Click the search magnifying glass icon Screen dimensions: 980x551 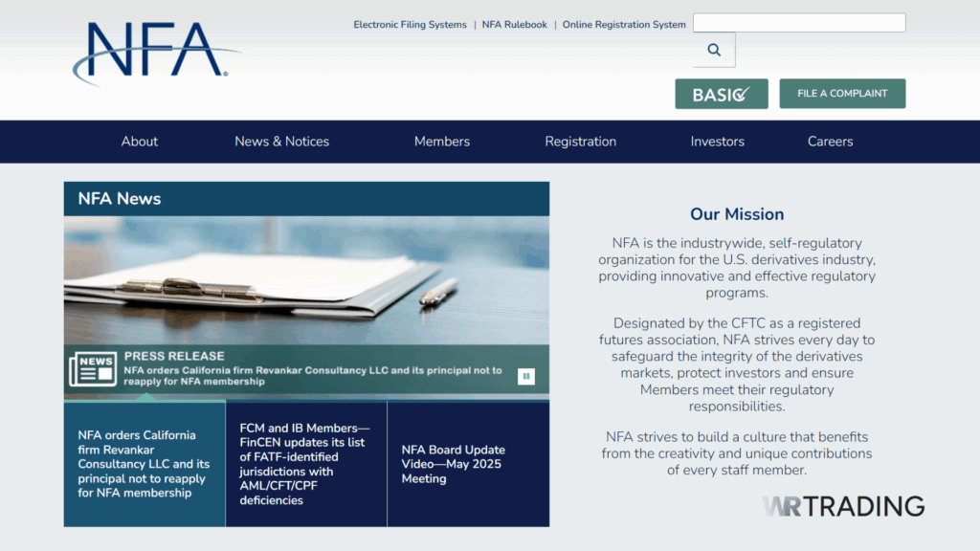[713, 48]
